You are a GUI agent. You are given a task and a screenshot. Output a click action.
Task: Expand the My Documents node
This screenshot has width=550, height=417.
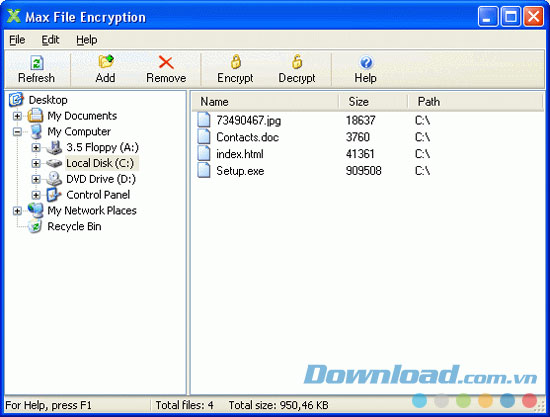[17, 116]
